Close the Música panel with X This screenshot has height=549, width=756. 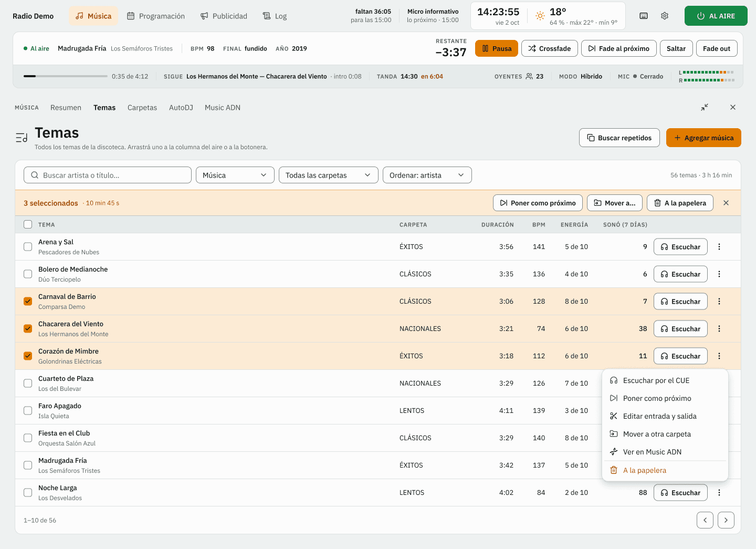[733, 107]
